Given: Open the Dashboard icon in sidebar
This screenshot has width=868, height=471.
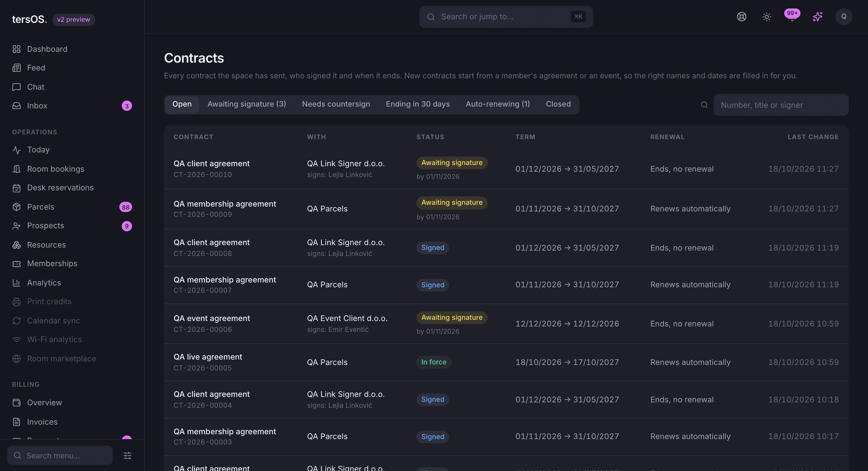Looking at the screenshot, I should click(17, 49).
